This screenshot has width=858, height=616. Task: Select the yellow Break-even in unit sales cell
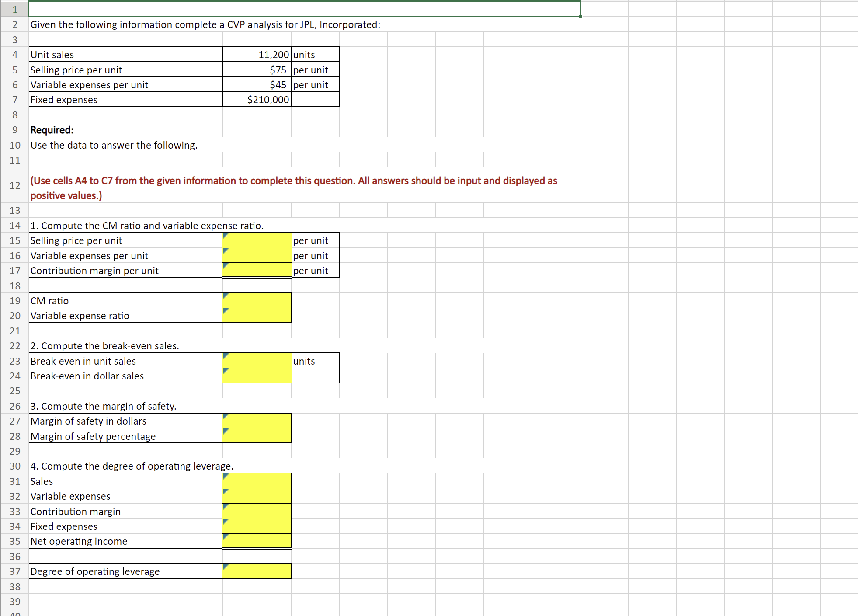tap(257, 361)
